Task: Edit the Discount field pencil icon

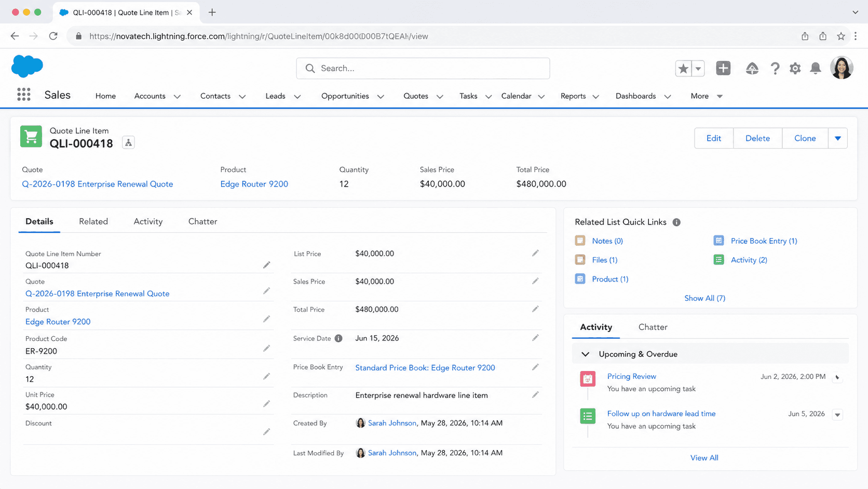Action: 266,432
